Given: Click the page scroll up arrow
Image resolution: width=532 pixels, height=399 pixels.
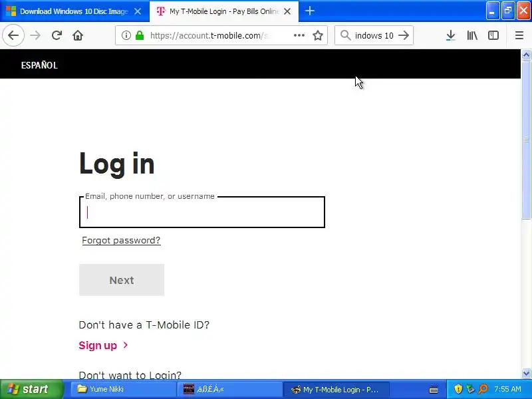Looking at the screenshot, I should pos(526,55).
